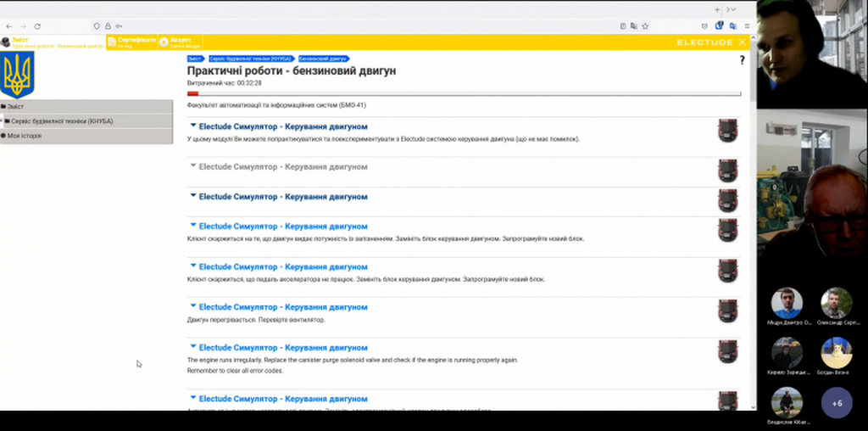List all tabs using the chevron button
The height and width of the screenshot is (431, 868).
(733, 9)
